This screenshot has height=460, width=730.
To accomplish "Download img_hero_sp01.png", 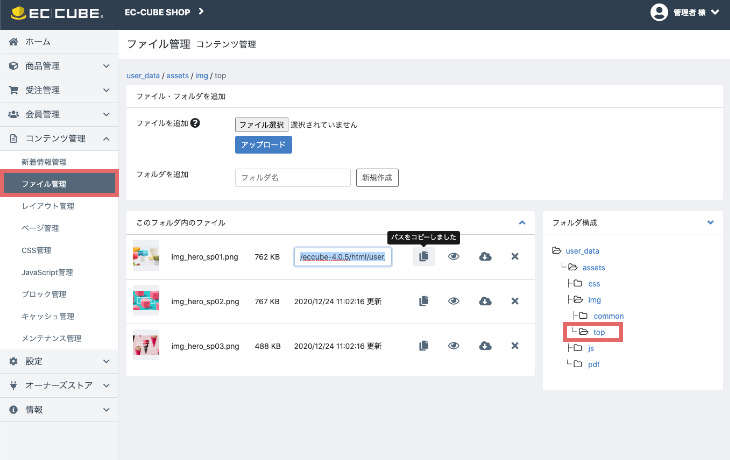I will tap(485, 257).
